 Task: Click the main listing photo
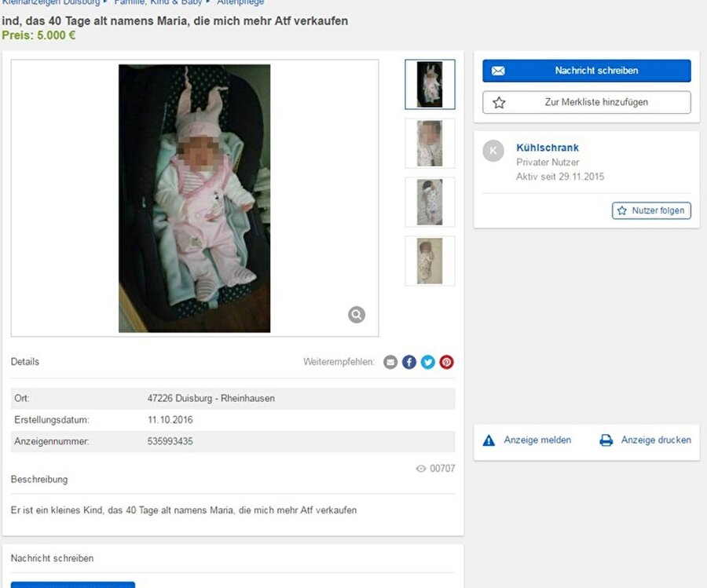pos(194,199)
